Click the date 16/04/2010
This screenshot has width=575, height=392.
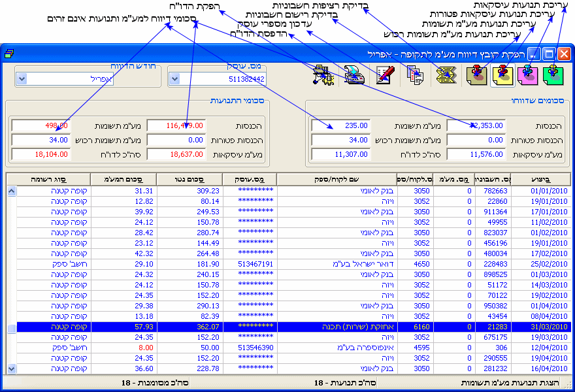549,368
